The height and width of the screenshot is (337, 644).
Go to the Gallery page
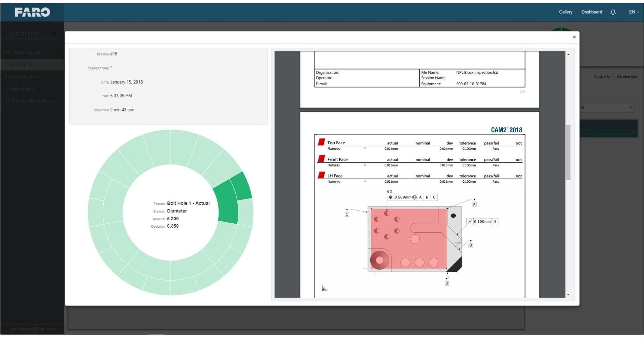click(565, 12)
